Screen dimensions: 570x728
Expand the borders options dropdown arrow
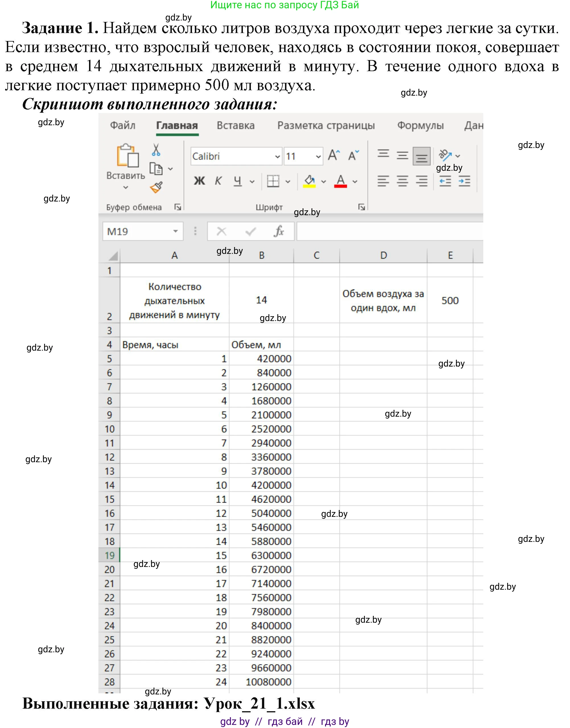click(288, 181)
